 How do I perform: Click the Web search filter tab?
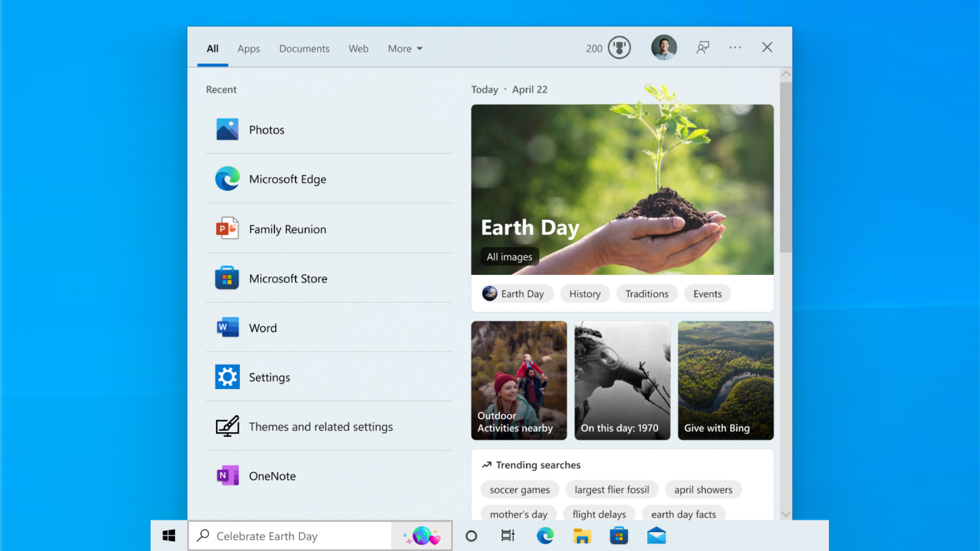(x=359, y=48)
